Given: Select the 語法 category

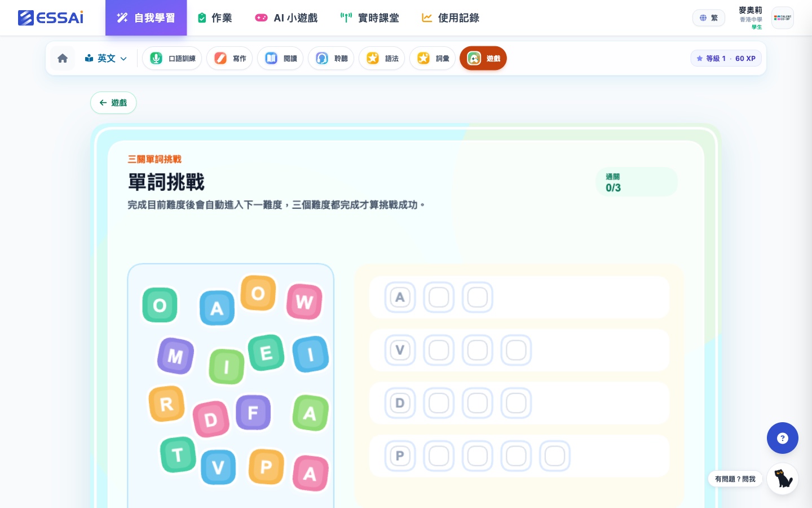Looking at the screenshot, I should pos(382,58).
